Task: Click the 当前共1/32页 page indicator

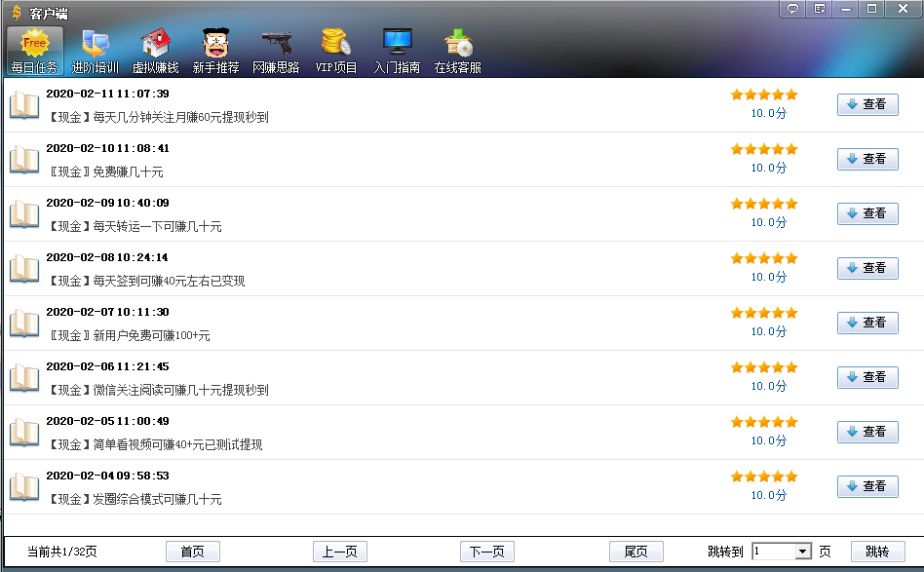Action: click(x=61, y=552)
